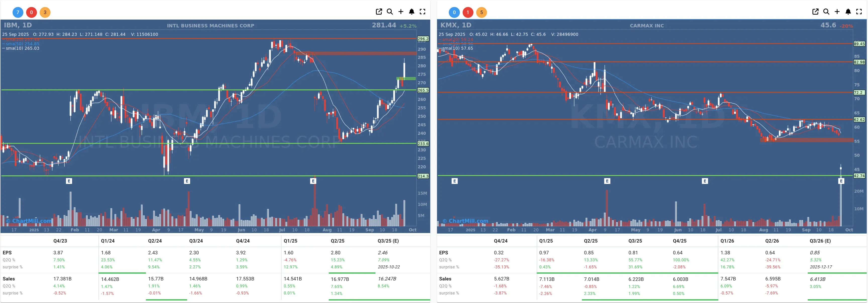
Task: Click the IBM Q3/25 (E) column header
Action: pos(388,241)
